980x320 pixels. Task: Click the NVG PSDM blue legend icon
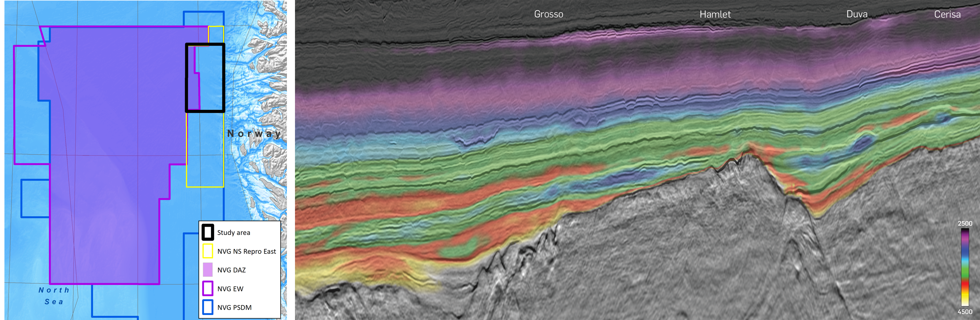click(207, 307)
